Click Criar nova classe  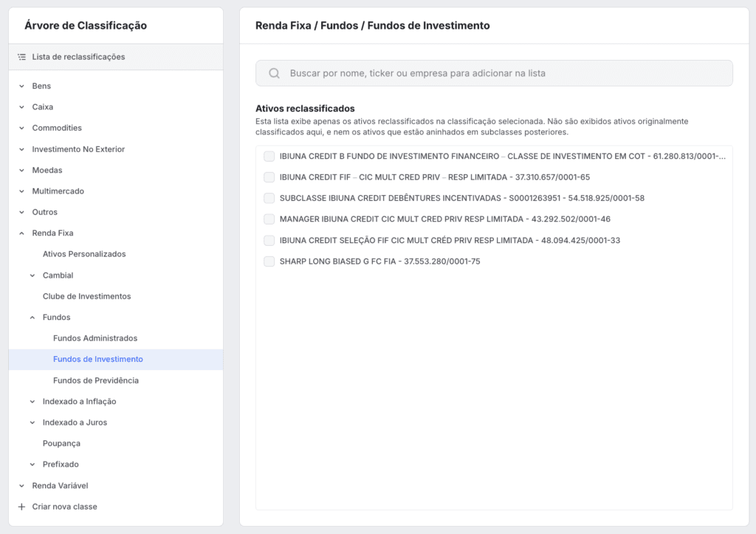pos(64,507)
